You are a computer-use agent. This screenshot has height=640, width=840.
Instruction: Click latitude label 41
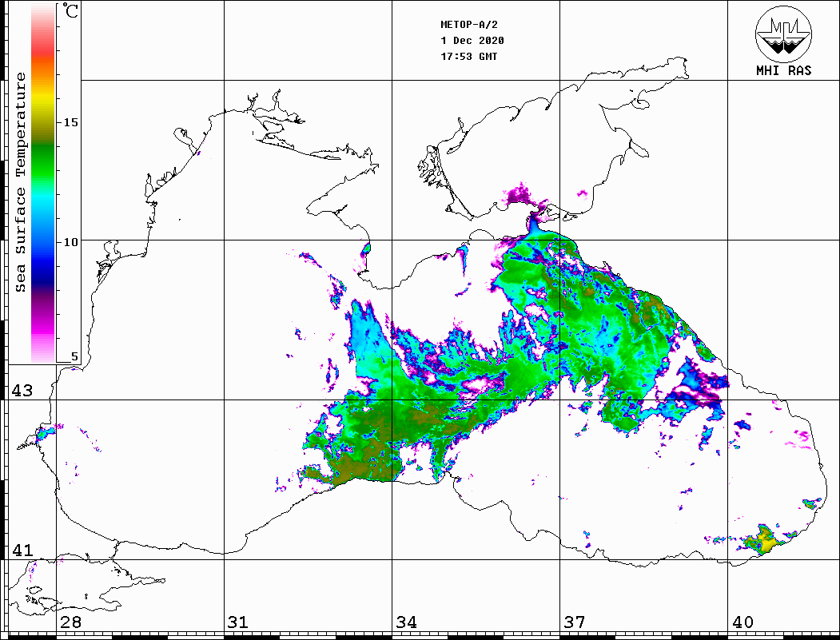tap(22, 550)
